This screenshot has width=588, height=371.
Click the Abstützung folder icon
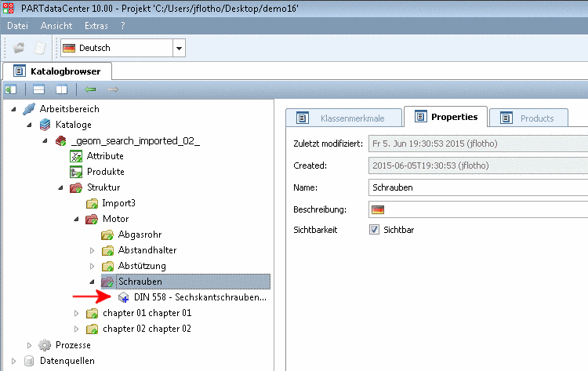[x=107, y=266]
